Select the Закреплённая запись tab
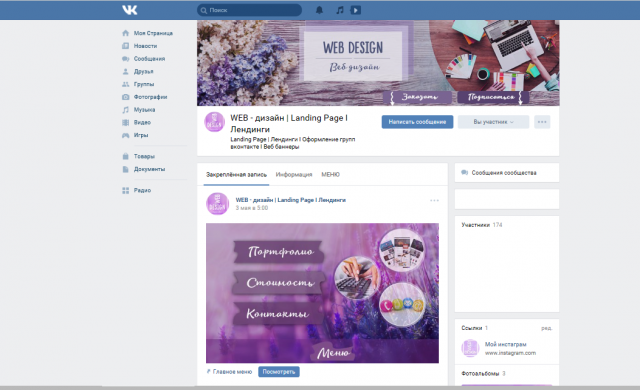 click(x=236, y=175)
